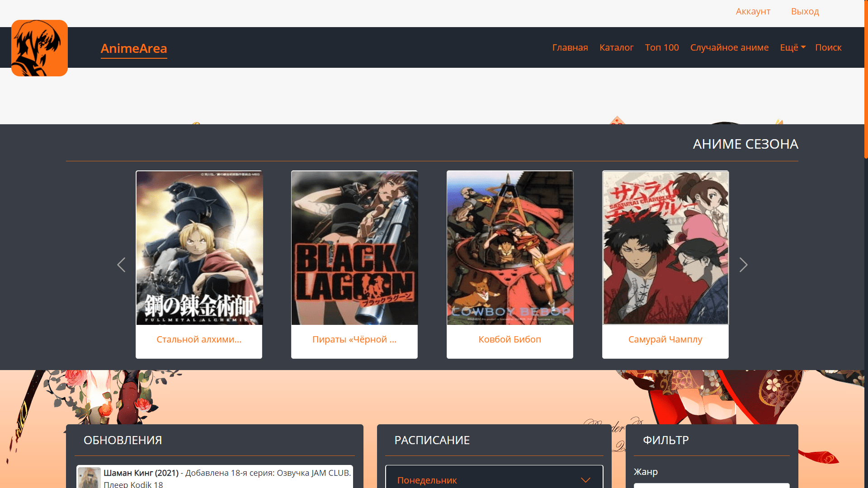Click the AnimeArea orange logo icon
The width and height of the screenshot is (868, 488).
[x=39, y=48]
